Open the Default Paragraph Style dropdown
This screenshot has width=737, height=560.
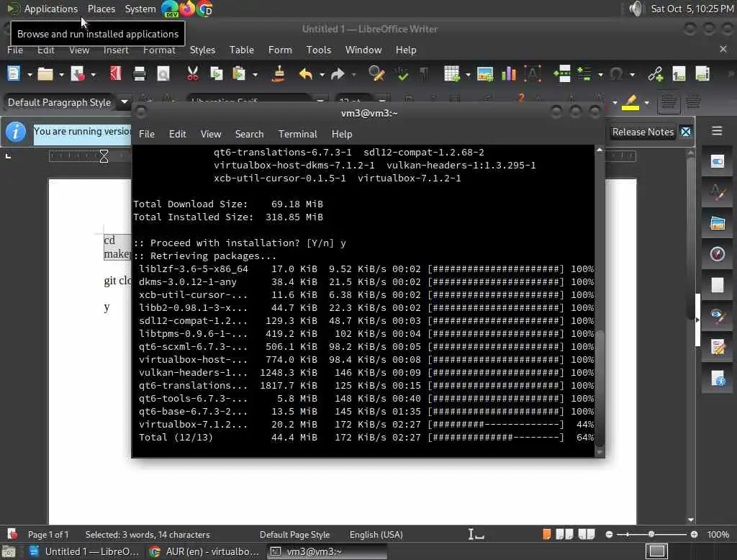(x=124, y=101)
